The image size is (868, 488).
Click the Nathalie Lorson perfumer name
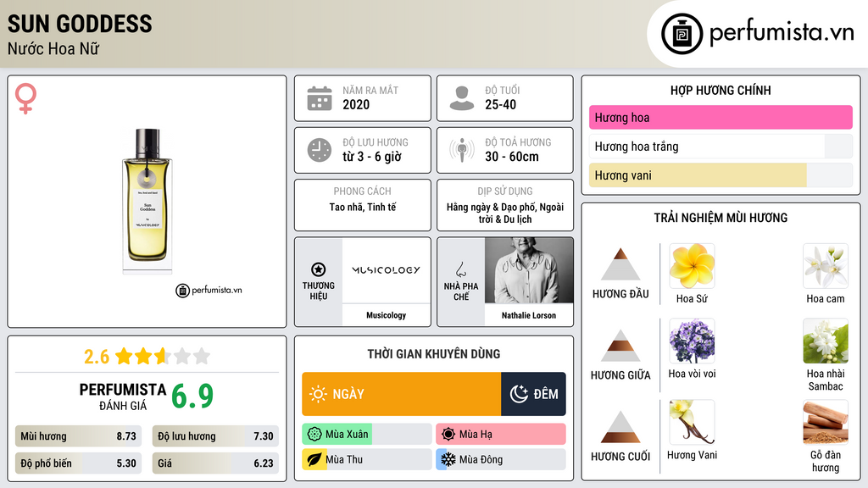[529, 315]
